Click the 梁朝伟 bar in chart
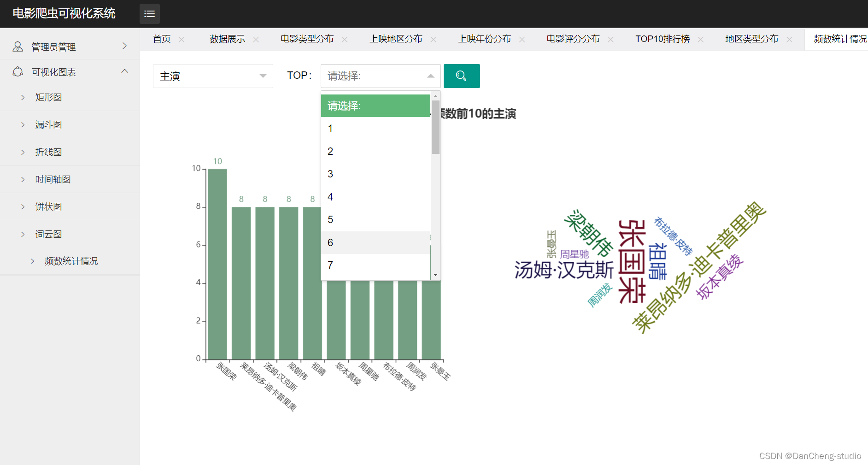This screenshot has width=868, height=465. tap(289, 283)
